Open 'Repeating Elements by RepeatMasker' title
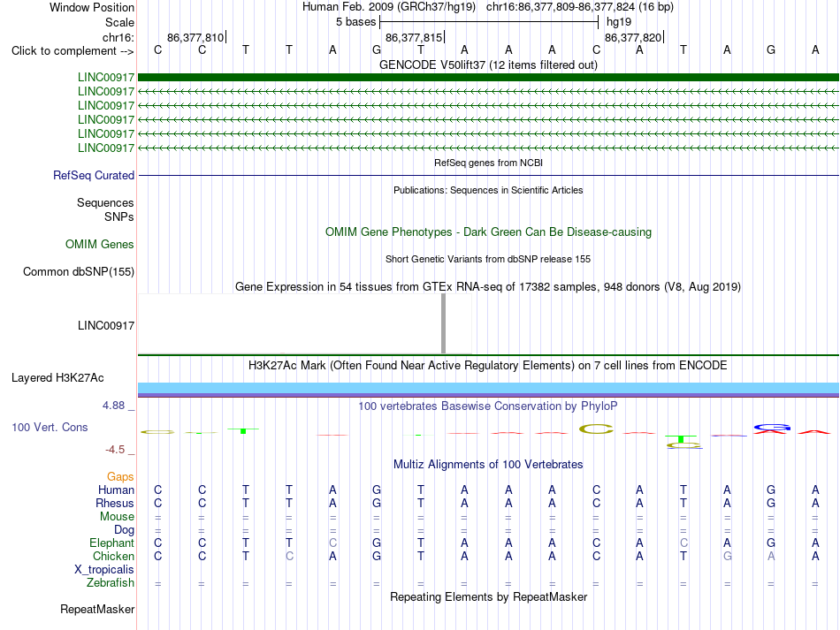The width and height of the screenshot is (840, 630). tap(488, 596)
